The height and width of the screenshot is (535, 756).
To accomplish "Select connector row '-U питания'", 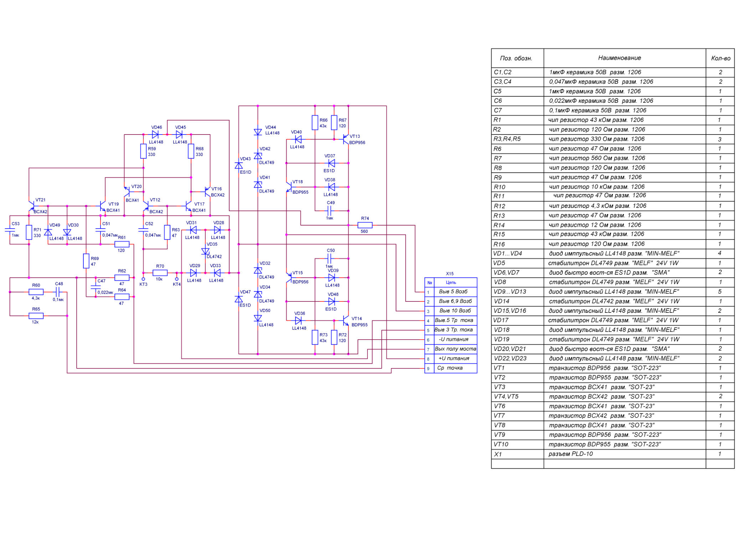I will [x=451, y=340].
